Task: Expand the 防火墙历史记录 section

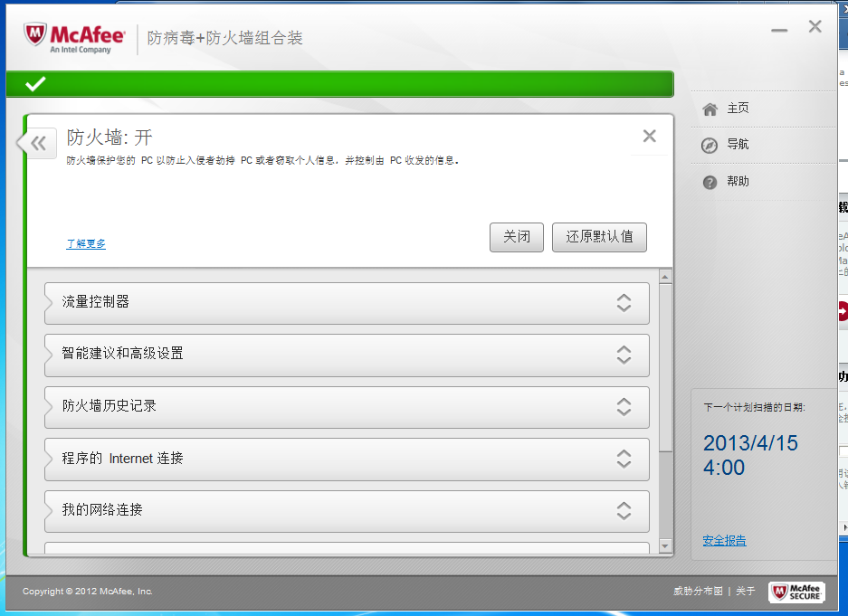Action: (624, 407)
